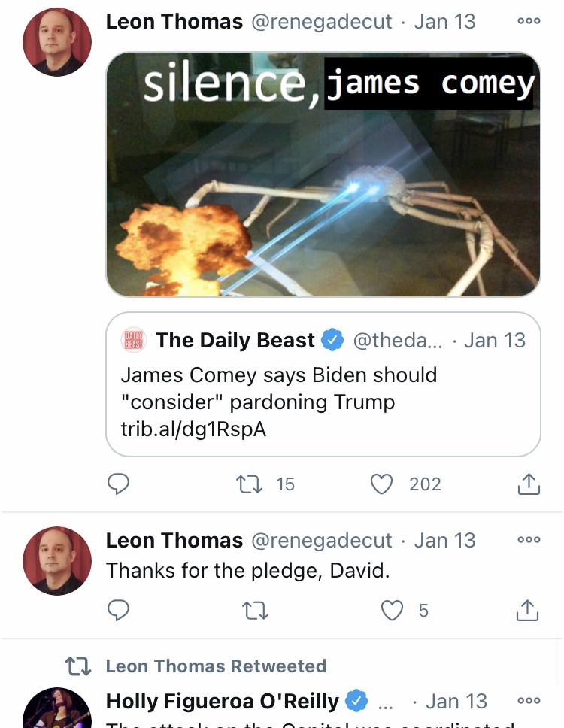Image resolution: width=564 pixels, height=728 pixels.
Task: Reply to the silence james comey tweet
Action: 118,484
